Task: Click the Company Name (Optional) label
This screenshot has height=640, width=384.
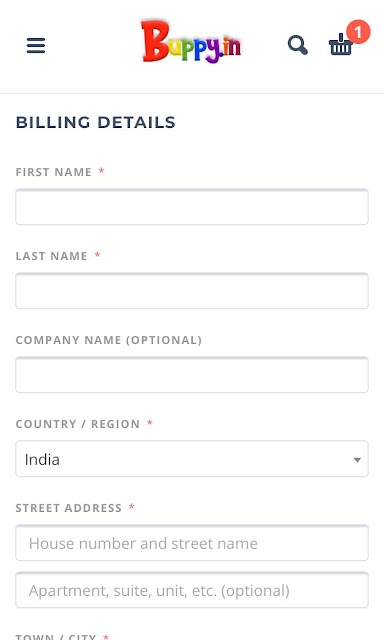Action: [109, 340]
